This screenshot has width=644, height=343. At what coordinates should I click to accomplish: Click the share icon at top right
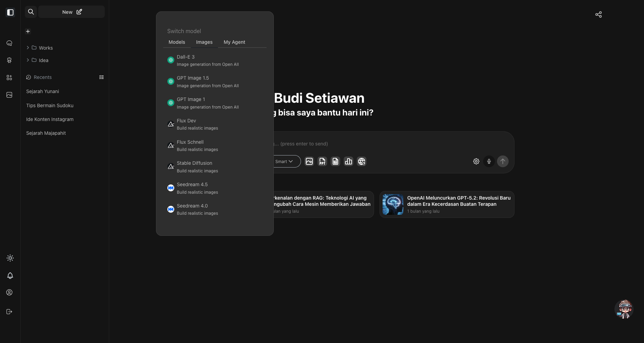[599, 14]
